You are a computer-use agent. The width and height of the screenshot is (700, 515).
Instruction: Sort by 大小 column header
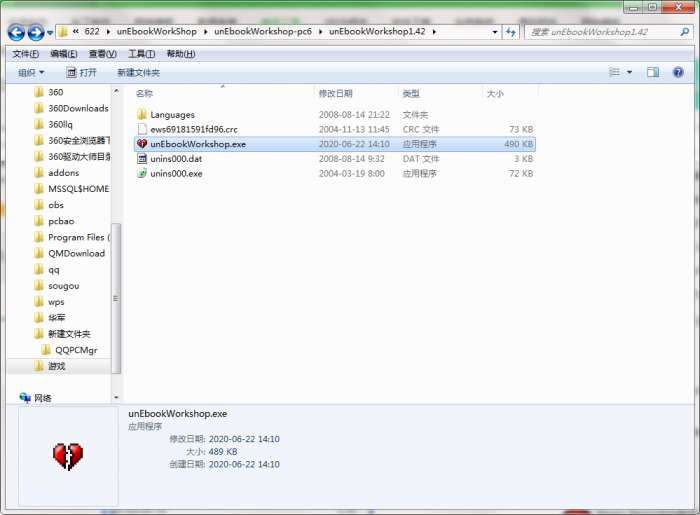(x=495, y=94)
